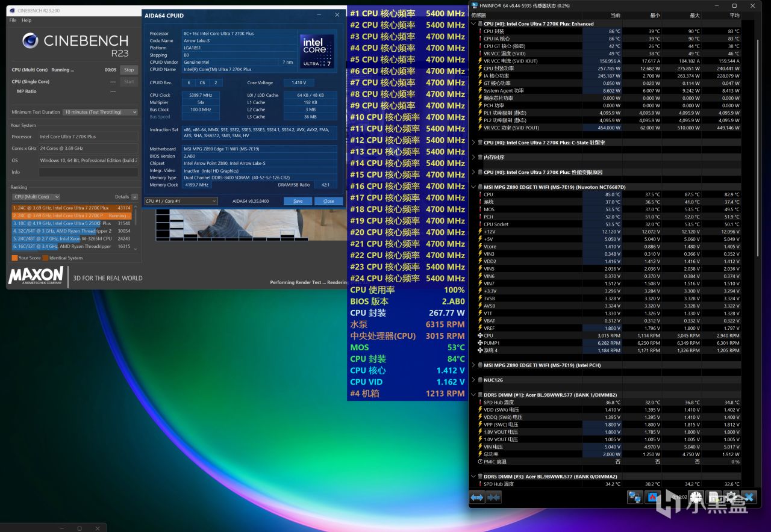Select ranking row 'Intel Xeon W-3265M CPU'
Viewport: 771px width, 532px height.
click(72, 238)
